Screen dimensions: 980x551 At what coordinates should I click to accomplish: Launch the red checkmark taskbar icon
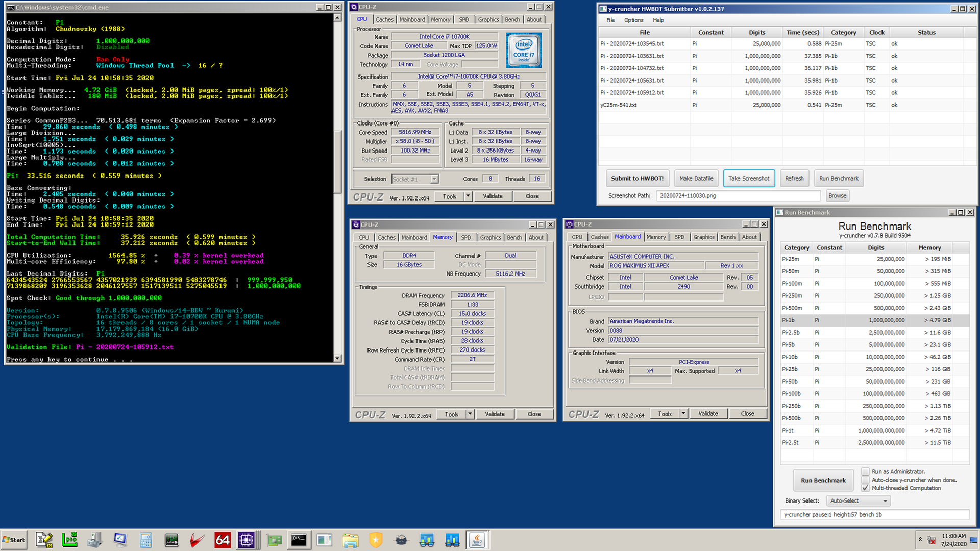pyautogui.click(x=197, y=540)
